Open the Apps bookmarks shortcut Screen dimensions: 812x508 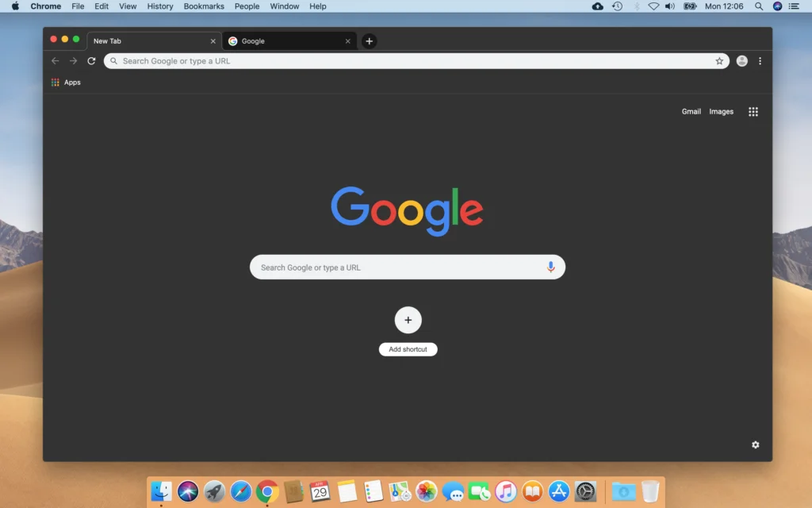point(66,83)
